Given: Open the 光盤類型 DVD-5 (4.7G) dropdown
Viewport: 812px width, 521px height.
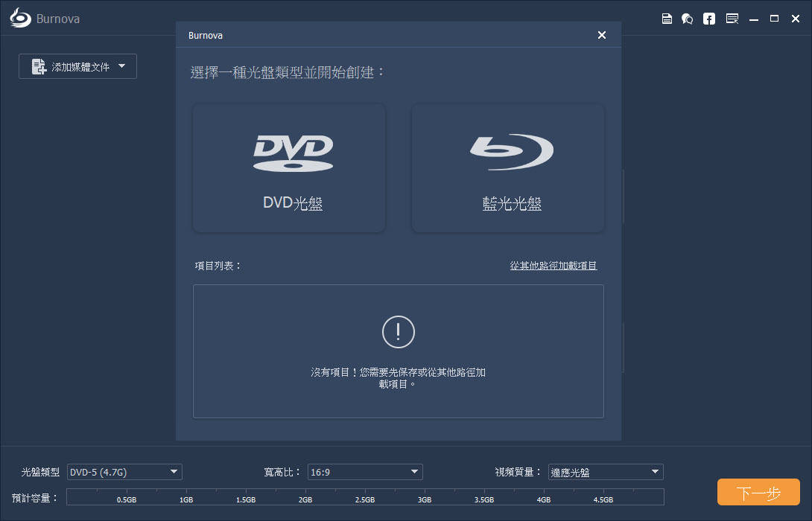Looking at the screenshot, I should pyautogui.click(x=124, y=472).
